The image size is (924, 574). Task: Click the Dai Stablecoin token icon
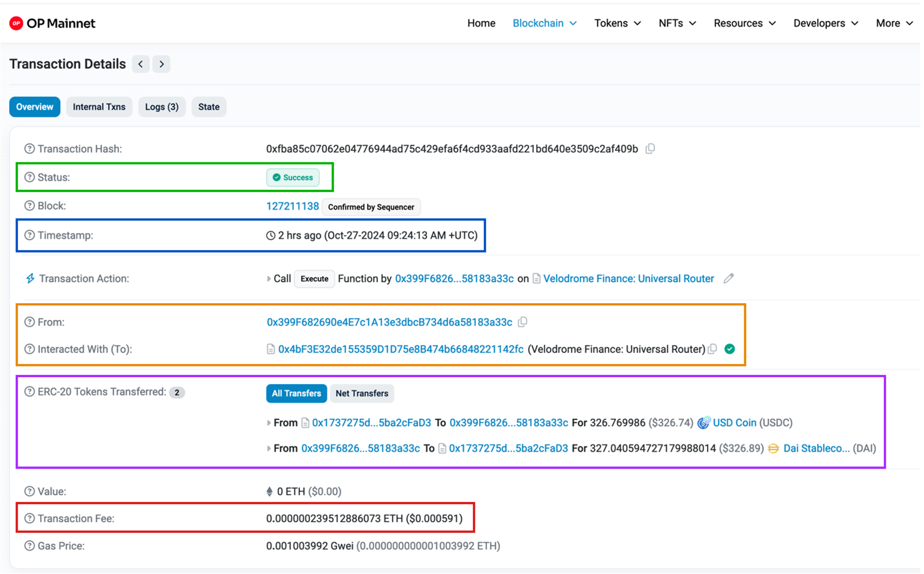click(x=773, y=448)
